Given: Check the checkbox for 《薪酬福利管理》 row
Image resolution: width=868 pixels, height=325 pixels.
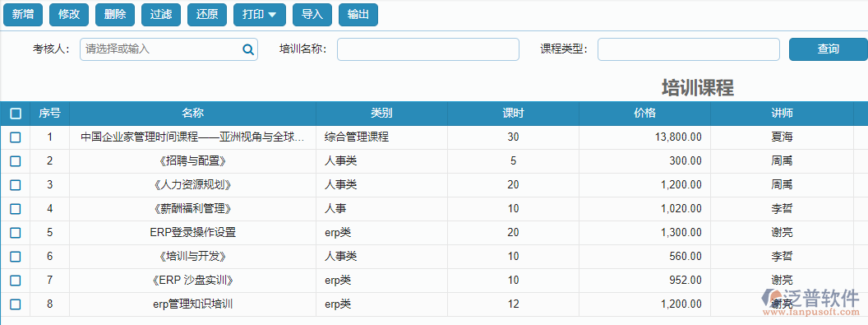Looking at the screenshot, I should click(x=16, y=209).
